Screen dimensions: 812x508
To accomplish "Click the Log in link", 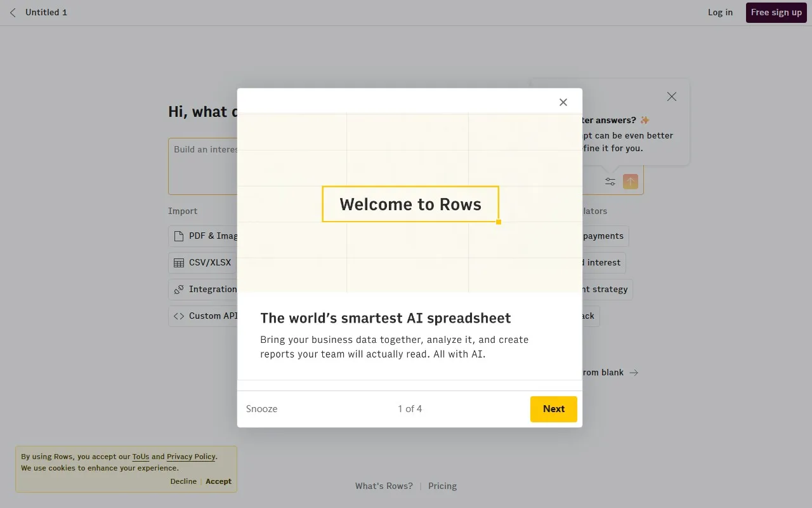I will [x=720, y=13].
